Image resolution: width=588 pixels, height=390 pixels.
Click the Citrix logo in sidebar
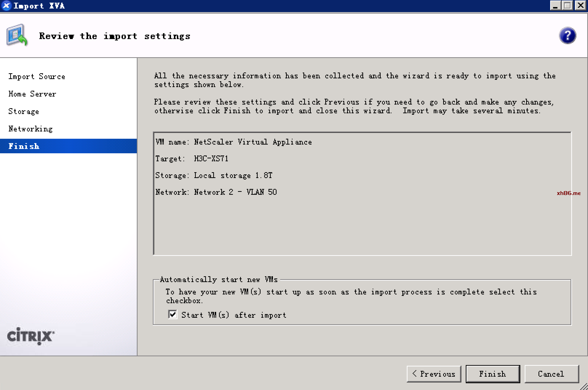pos(30,336)
